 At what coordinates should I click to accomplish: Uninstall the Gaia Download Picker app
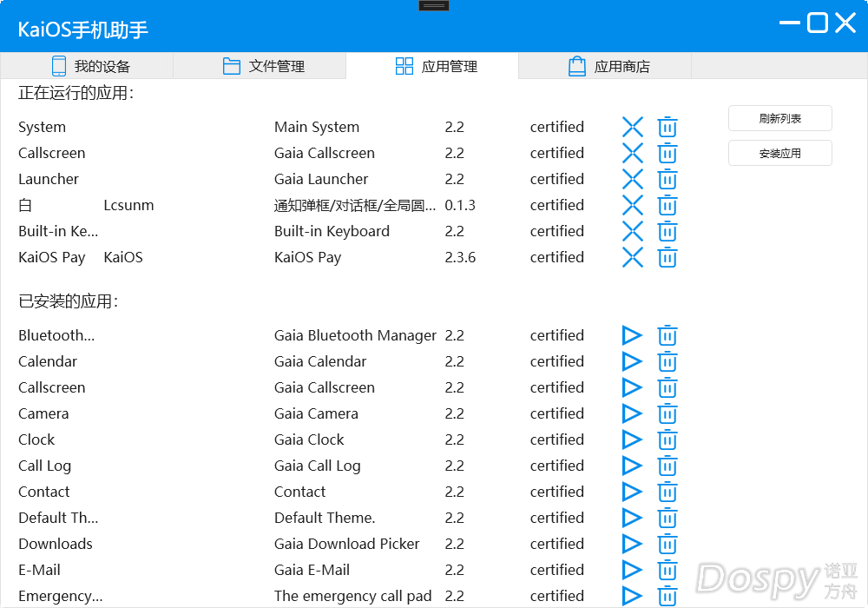pyautogui.click(x=667, y=544)
